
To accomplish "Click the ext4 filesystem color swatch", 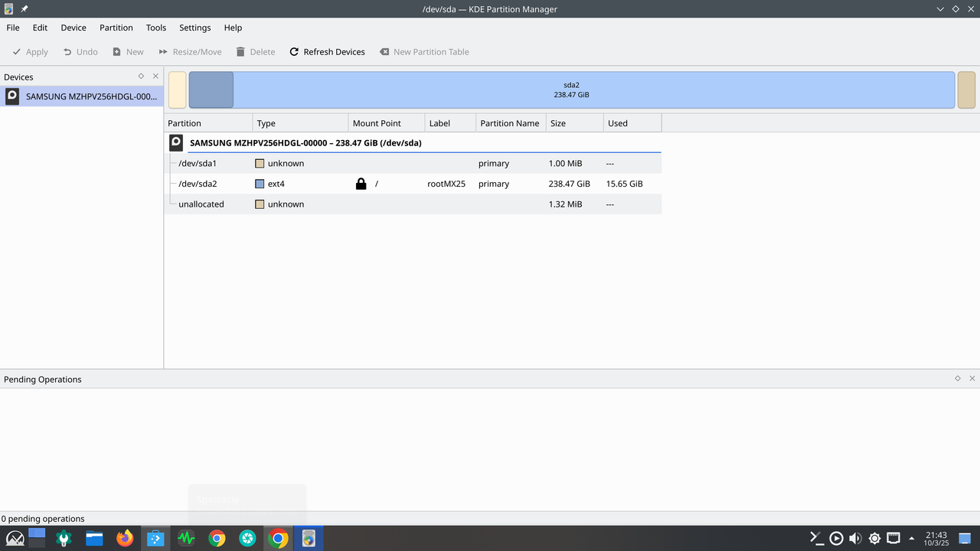I will point(260,184).
